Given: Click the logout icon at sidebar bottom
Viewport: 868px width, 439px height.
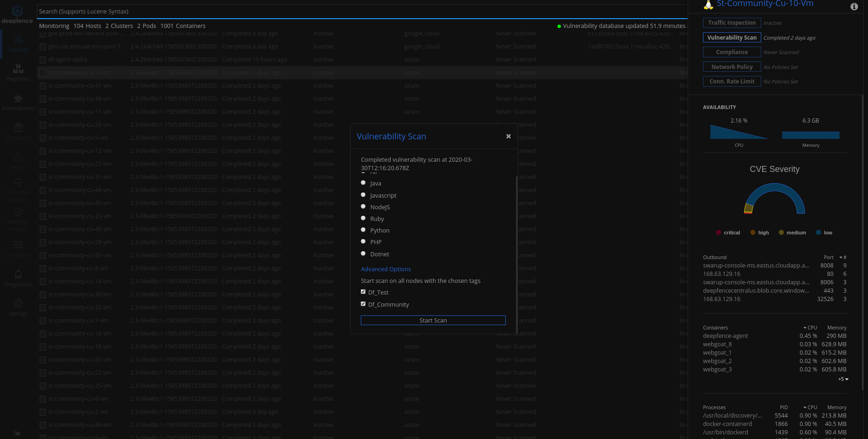Looking at the screenshot, I should 17,433.
